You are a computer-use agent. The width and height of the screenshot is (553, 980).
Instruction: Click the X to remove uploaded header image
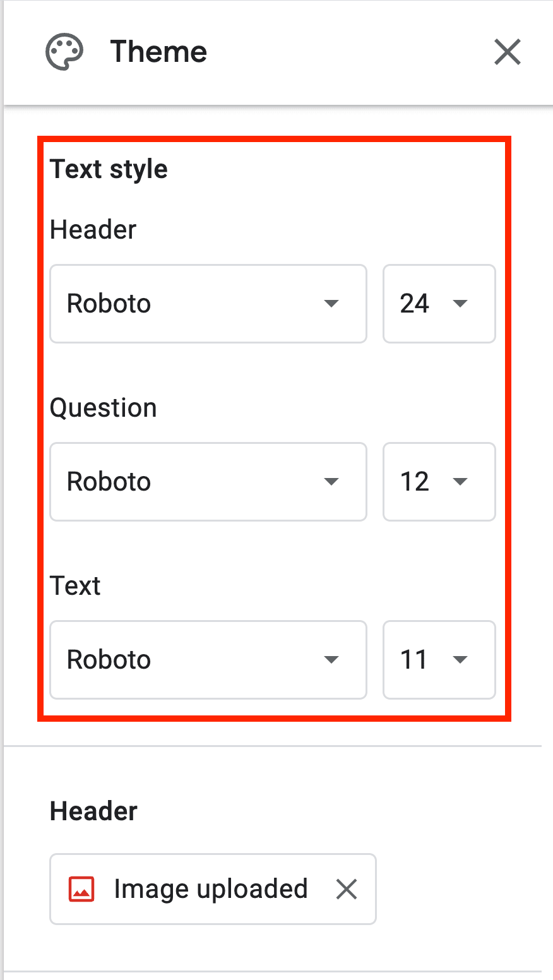pyautogui.click(x=346, y=889)
